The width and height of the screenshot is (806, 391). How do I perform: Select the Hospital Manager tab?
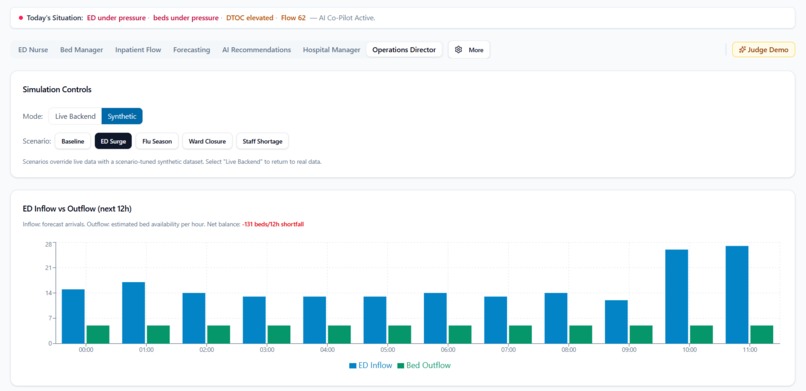331,50
